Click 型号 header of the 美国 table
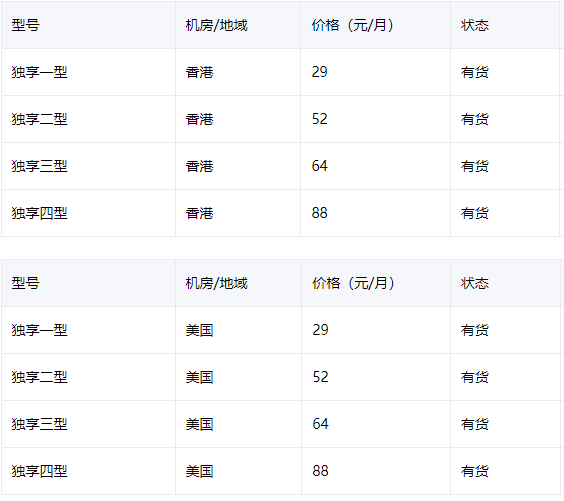 tap(25, 283)
